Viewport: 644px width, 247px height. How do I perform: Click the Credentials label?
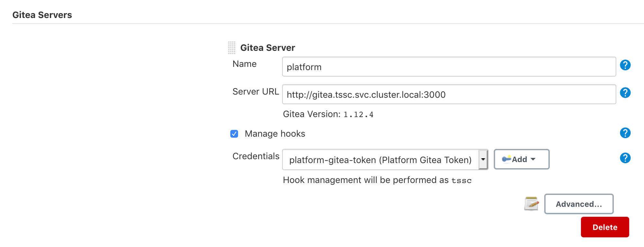pyautogui.click(x=256, y=156)
